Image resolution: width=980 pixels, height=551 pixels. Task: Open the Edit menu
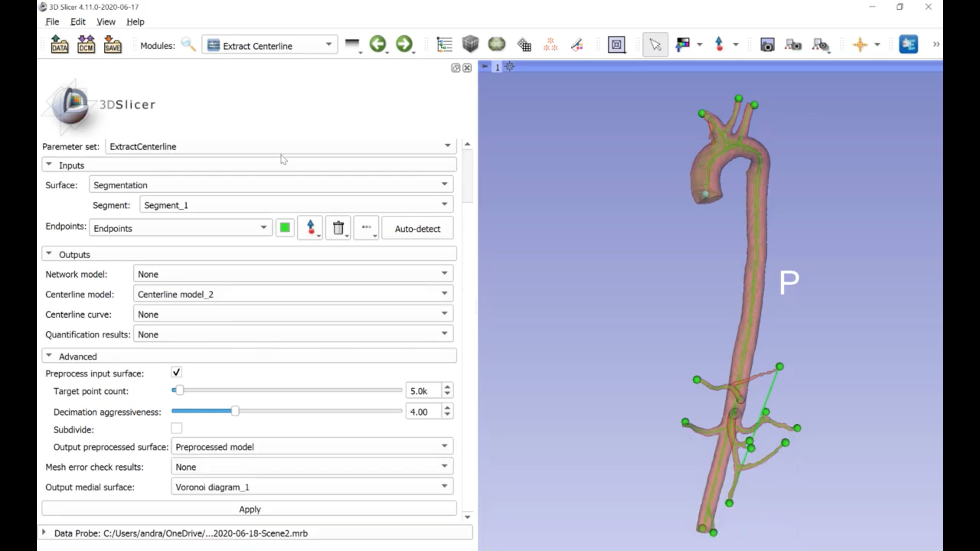(78, 22)
